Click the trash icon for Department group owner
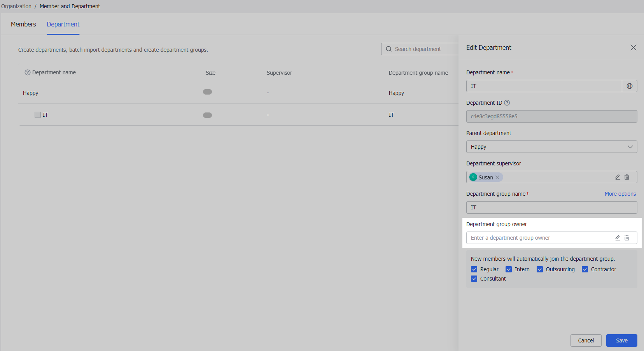 coord(627,238)
